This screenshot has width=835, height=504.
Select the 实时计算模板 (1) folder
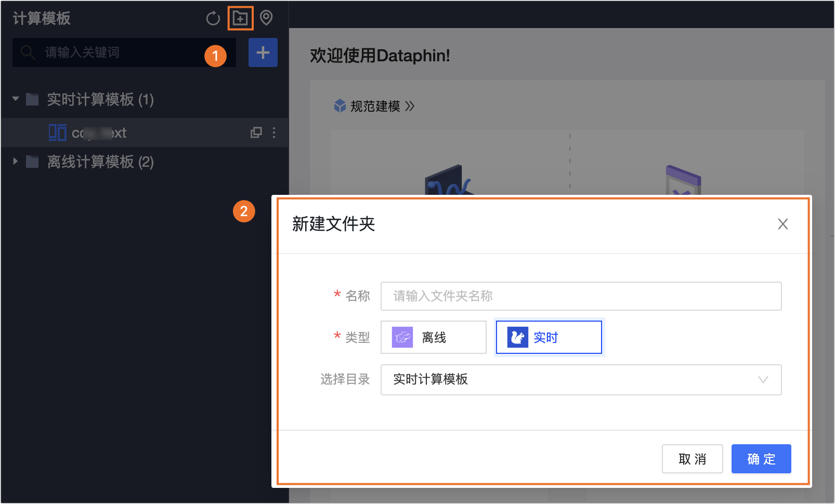100,99
